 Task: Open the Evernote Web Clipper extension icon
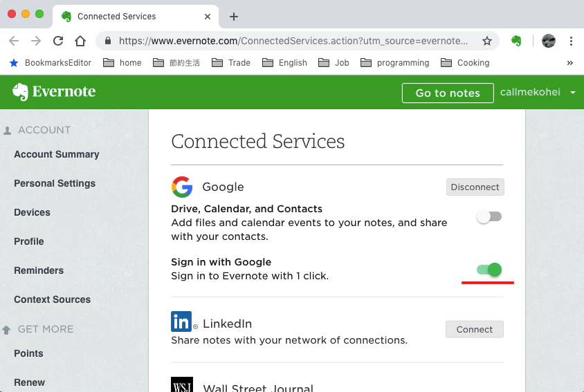pyautogui.click(x=516, y=41)
